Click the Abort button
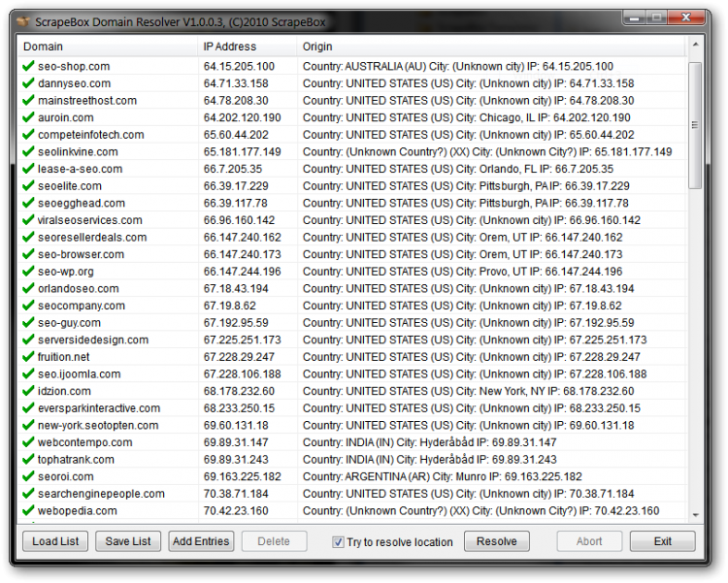728x583 pixels. pos(589,541)
